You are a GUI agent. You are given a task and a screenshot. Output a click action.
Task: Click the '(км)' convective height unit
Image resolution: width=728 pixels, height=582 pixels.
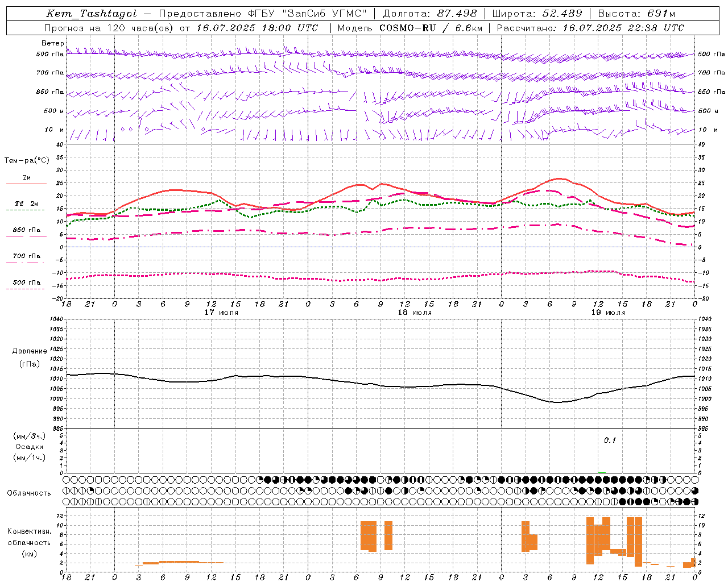30,553
